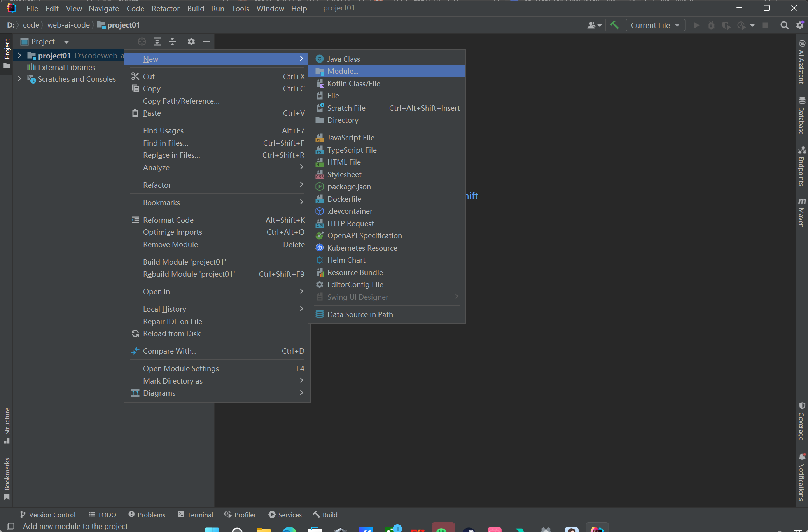Click the IDE settings gear icon
Screen dimensions: 808x532
800,25
